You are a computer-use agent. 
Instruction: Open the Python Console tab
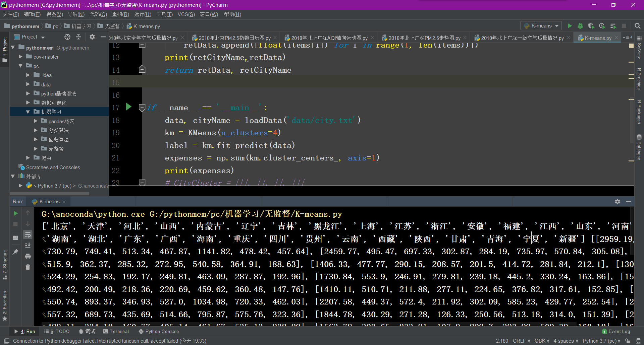pos(159,331)
